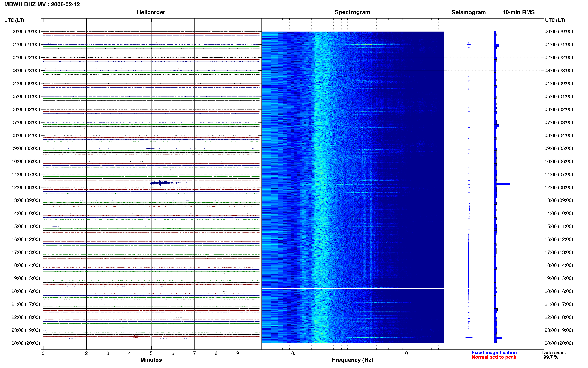The width and height of the screenshot is (588, 368).
Task: Click the 'Data avail.' label
Action: tap(554, 352)
